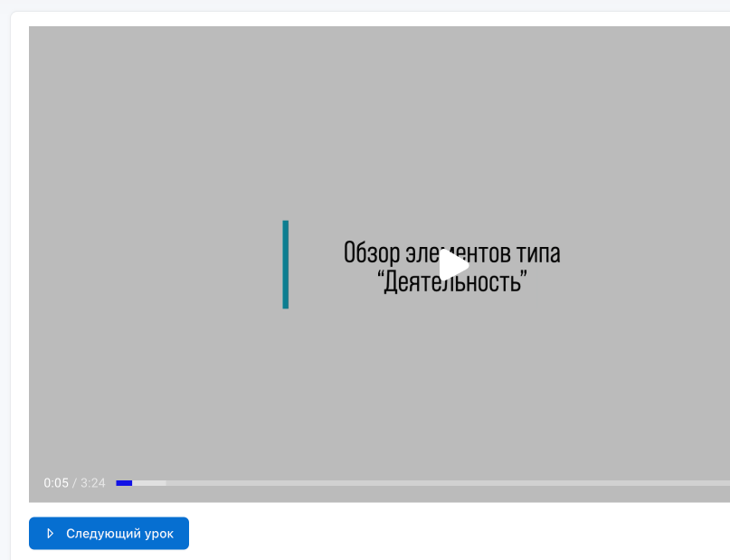Click the slash separator between video times
The height and width of the screenshot is (560, 730).
pos(75,483)
